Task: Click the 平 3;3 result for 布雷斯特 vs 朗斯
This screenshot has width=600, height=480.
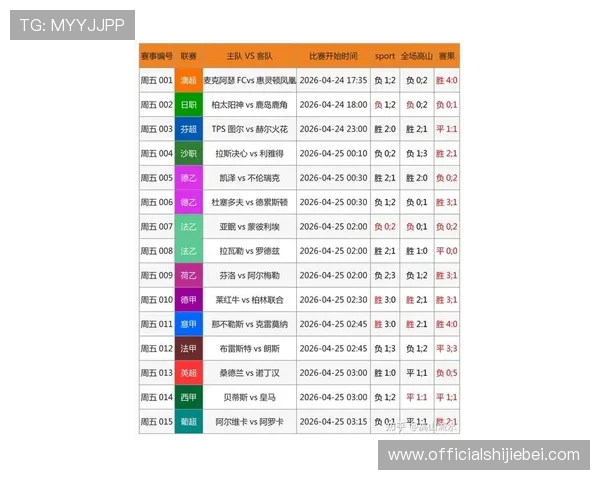Action: [447, 349]
